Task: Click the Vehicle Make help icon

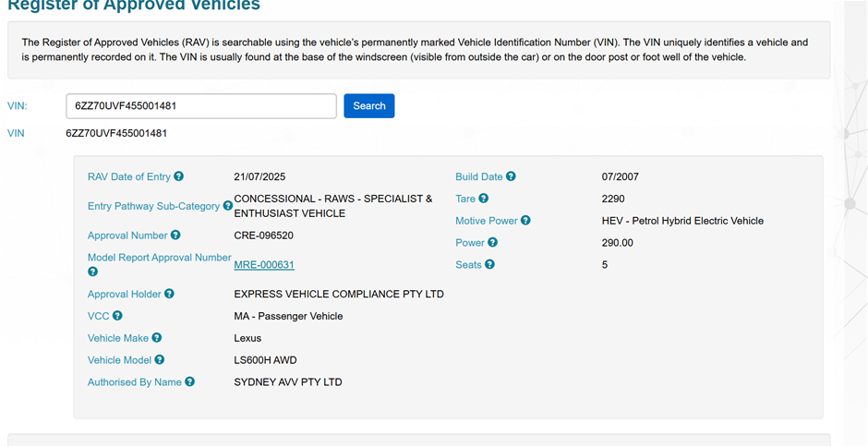Action: tap(157, 338)
